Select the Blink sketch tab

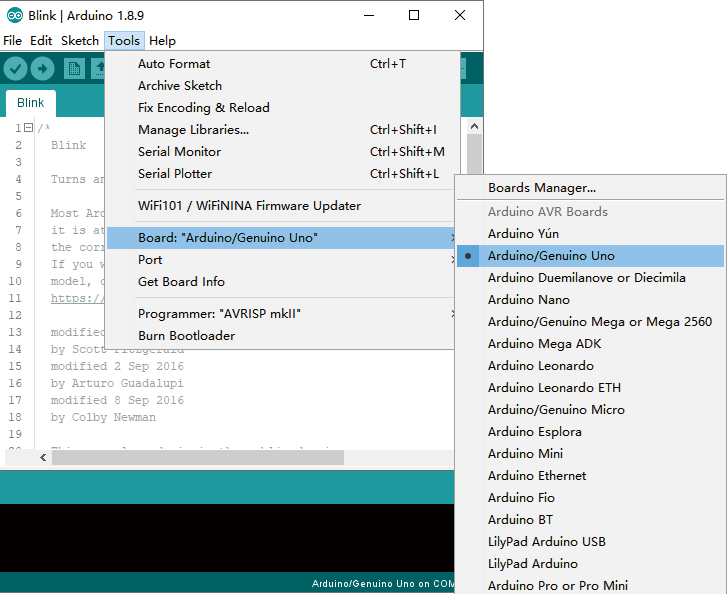pos(31,103)
